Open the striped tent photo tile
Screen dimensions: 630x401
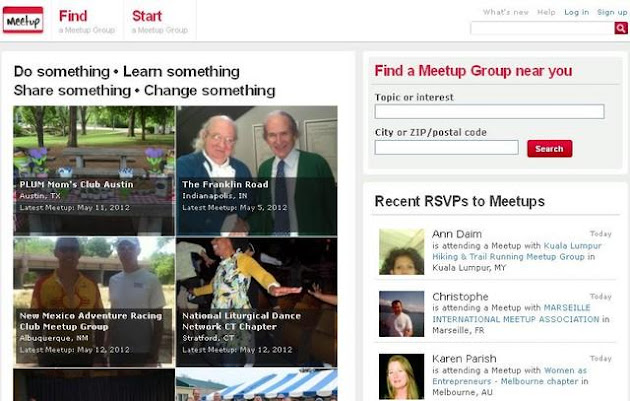click(257, 385)
